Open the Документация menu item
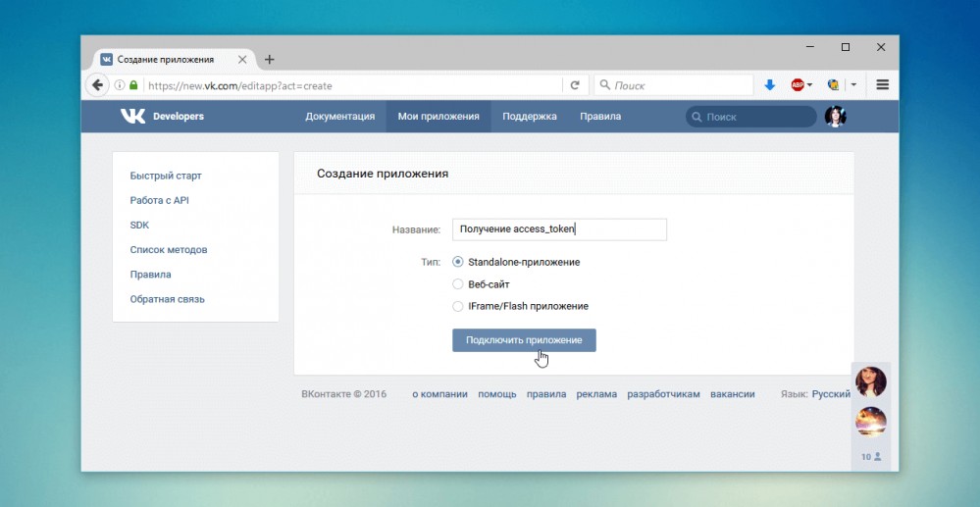Image resolution: width=980 pixels, height=507 pixels. click(x=340, y=117)
